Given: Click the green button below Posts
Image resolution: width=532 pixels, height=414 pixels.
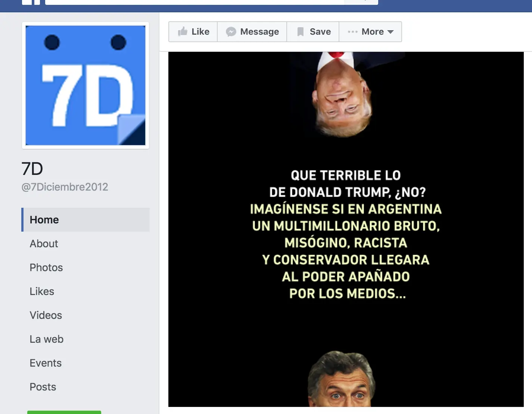Looking at the screenshot, I should point(64,412).
